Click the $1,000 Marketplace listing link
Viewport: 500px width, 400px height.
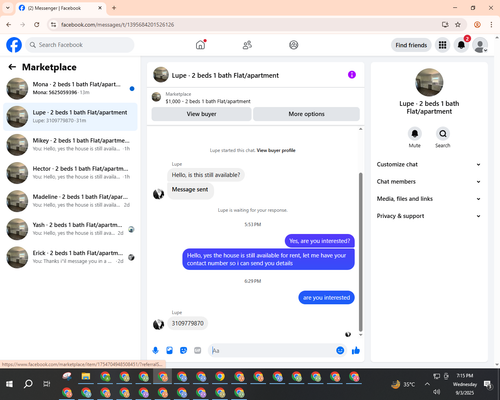coord(208,101)
